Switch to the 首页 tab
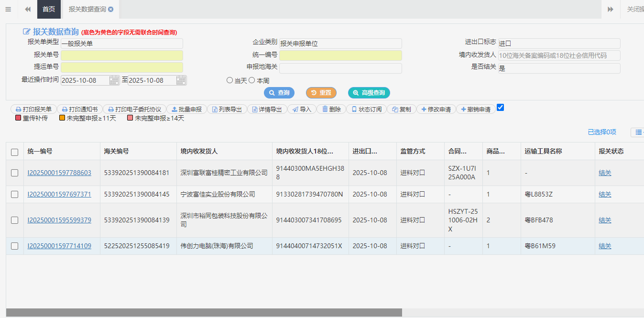The height and width of the screenshot is (318, 644). click(49, 9)
